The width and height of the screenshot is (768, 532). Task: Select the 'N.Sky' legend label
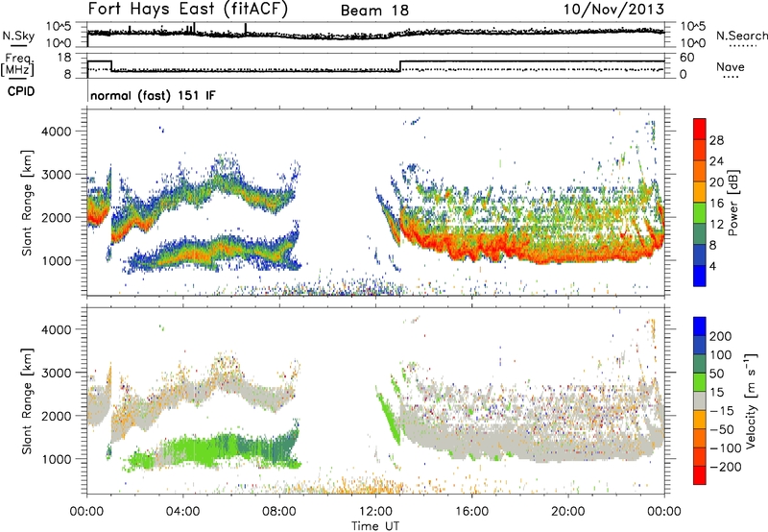[x=18, y=36]
